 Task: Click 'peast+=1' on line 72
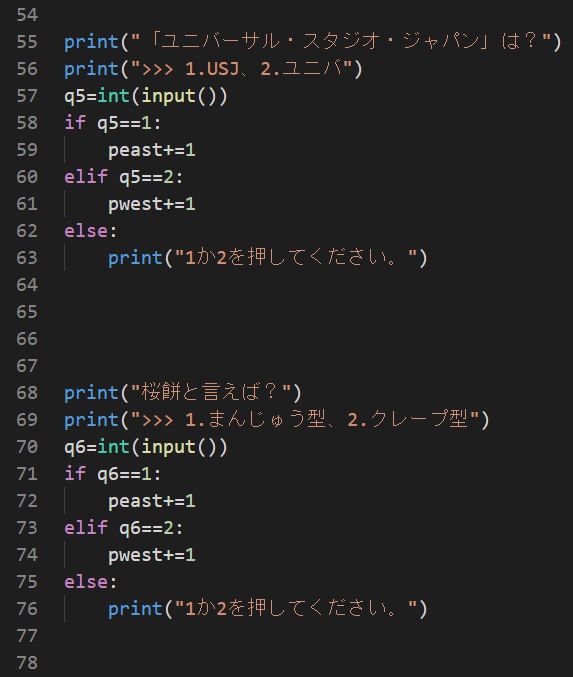152,501
